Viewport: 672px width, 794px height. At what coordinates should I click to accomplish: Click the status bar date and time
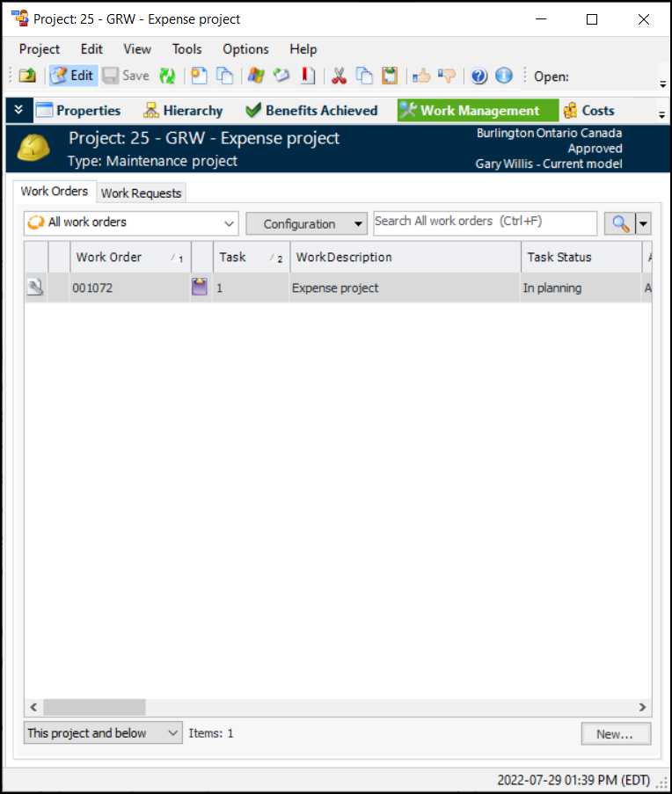click(x=573, y=780)
